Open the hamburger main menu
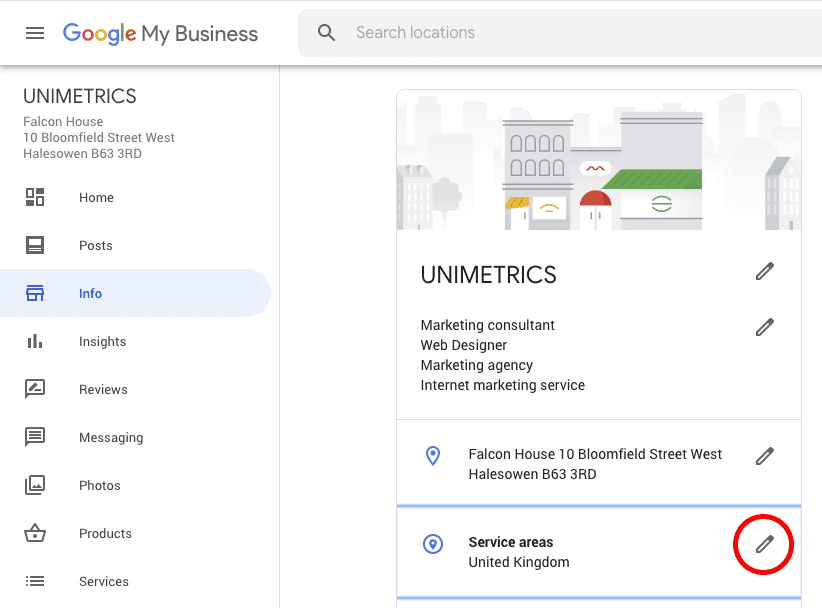The height and width of the screenshot is (608, 822). pyautogui.click(x=35, y=34)
